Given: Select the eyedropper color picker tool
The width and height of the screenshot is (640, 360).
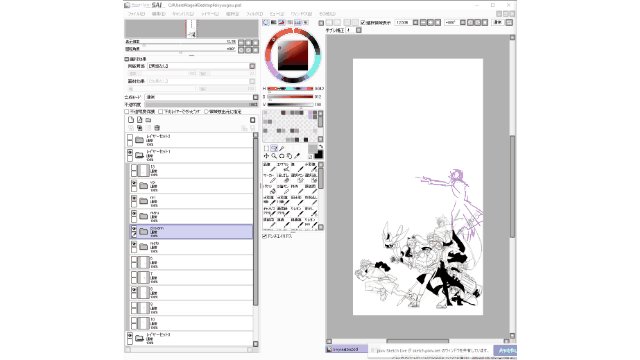Looking at the screenshot, I should pyautogui.click(x=297, y=156).
